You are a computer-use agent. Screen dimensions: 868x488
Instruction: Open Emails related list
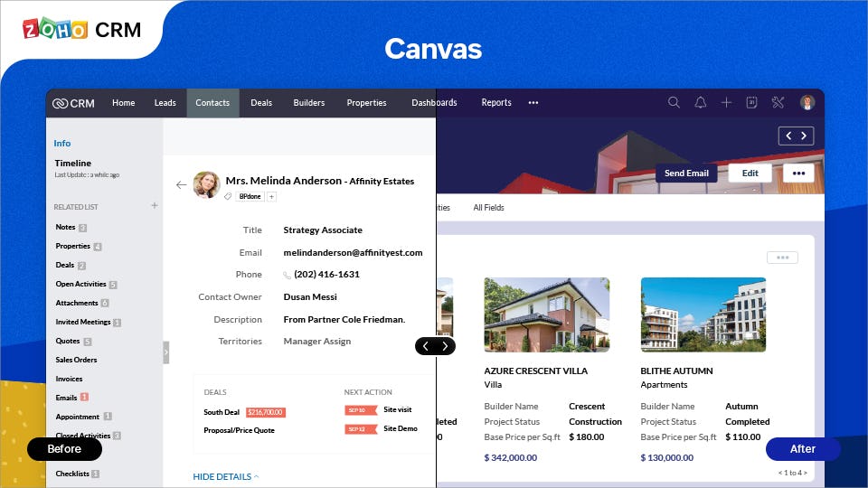tap(66, 398)
